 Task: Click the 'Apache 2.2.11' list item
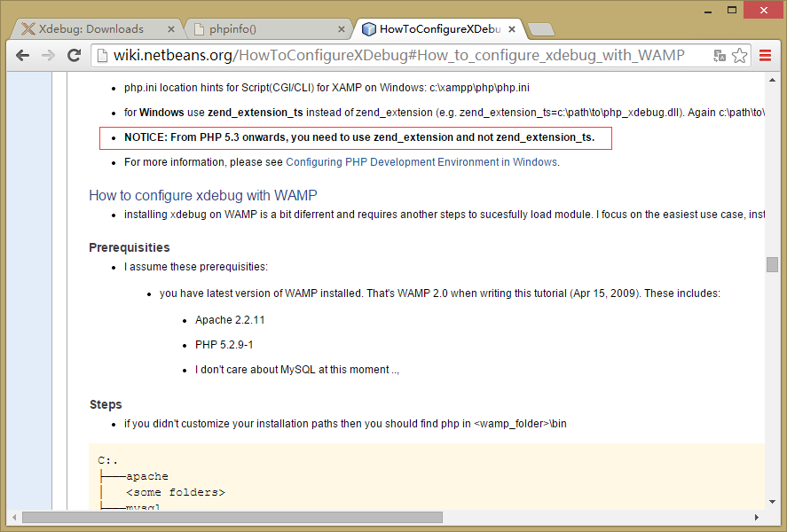coord(230,320)
